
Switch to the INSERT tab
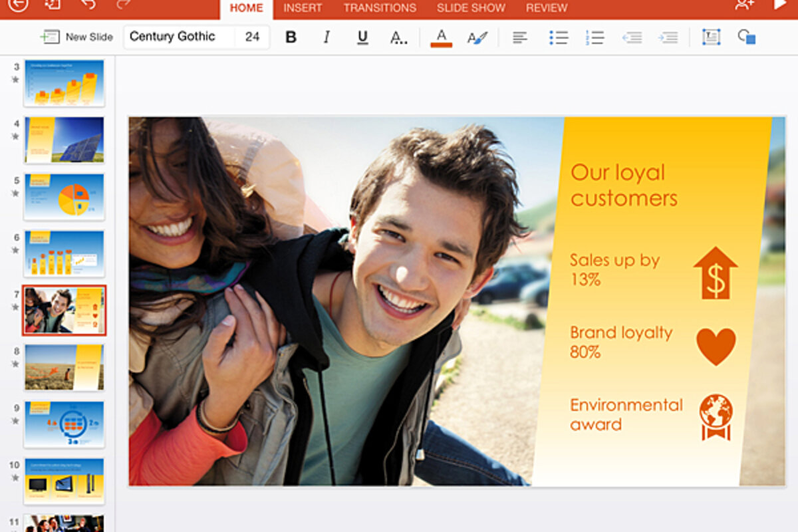[x=303, y=9]
